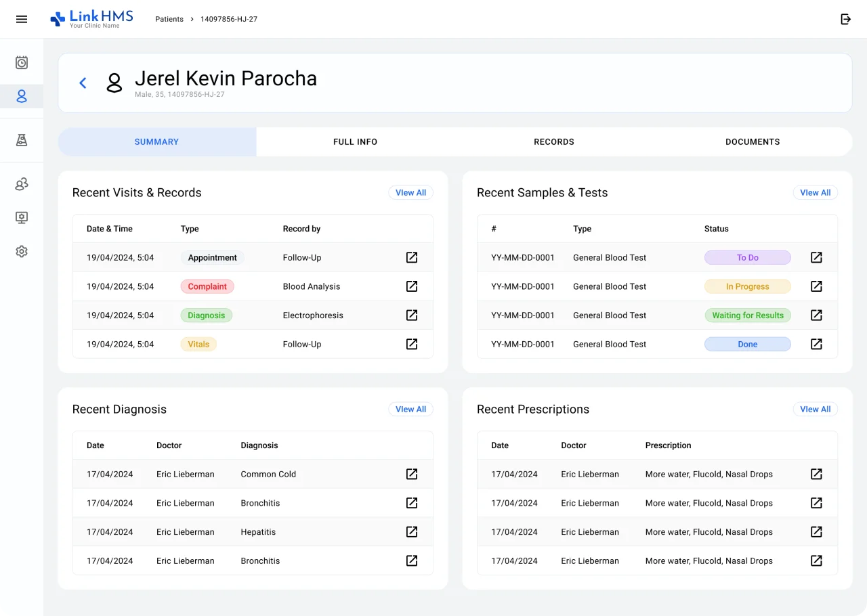This screenshot has width=867, height=616.
Task: Click the Appointment type badge
Action: [x=213, y=257]
